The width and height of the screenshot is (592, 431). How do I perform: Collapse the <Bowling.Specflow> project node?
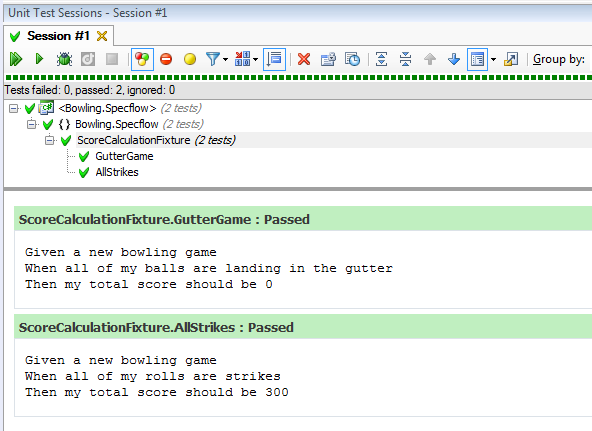coord(14,109)
